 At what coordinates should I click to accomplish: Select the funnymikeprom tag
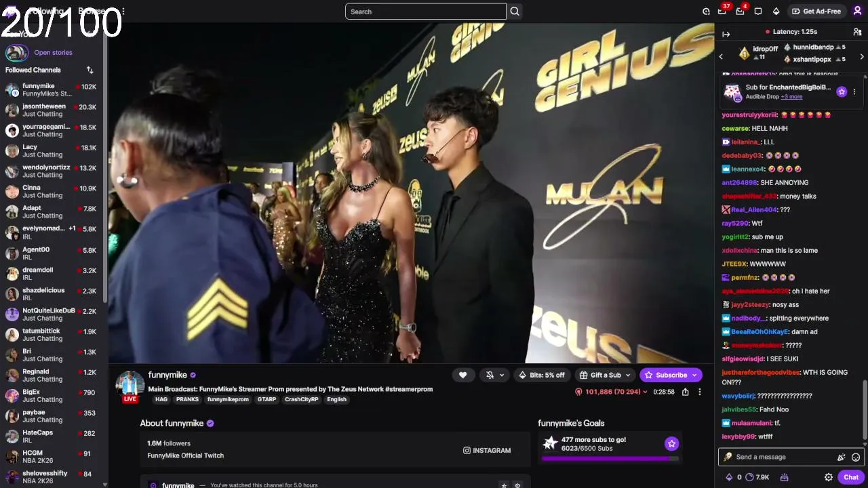228,399
